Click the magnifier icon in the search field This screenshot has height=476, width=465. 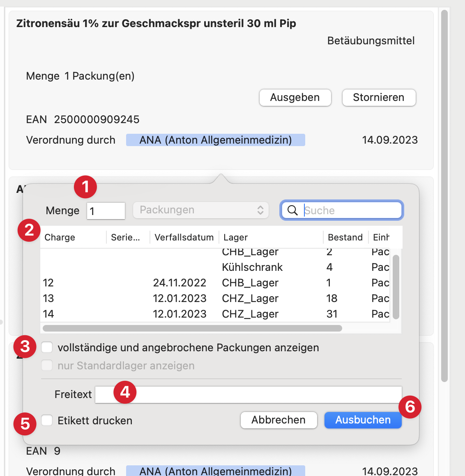(x=292, y=210)
